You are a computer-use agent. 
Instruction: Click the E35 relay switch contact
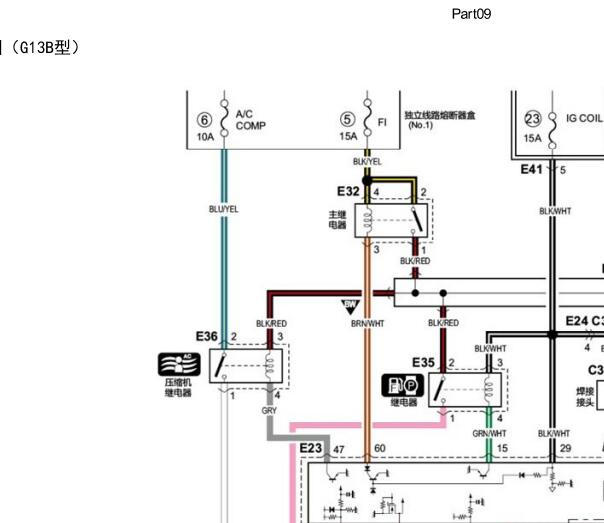pos(440,389)
